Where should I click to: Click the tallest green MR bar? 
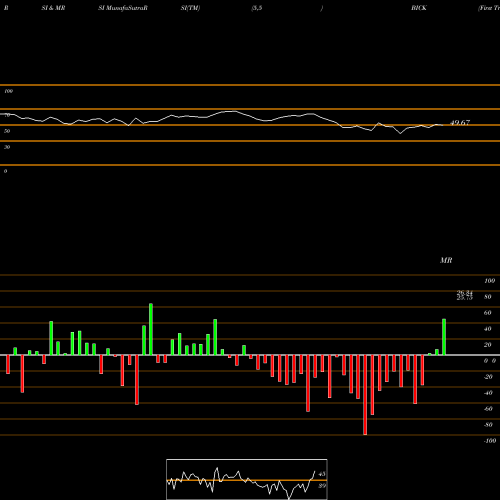pyautogui.click(x=151, y=329)
